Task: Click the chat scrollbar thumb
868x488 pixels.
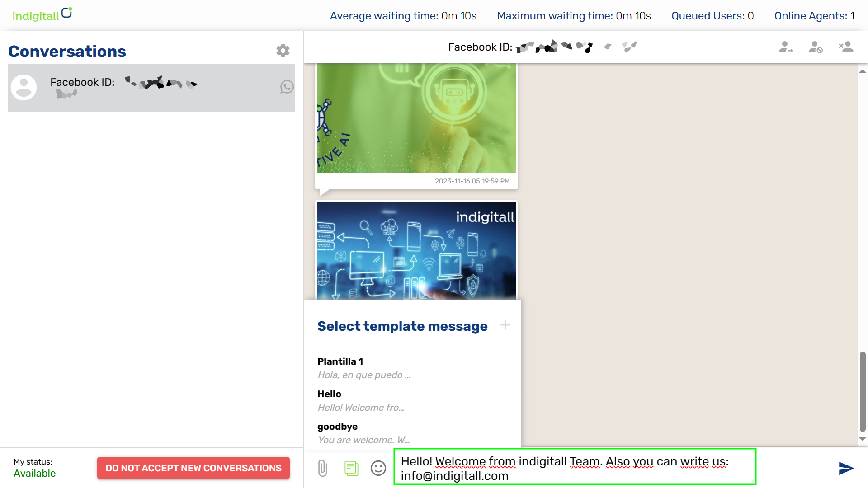Action: pos(863,391)
